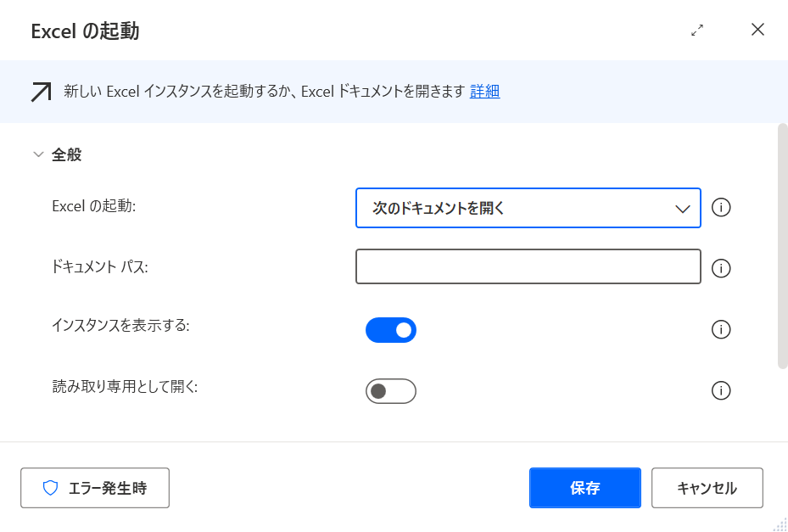The height and width of the screenshot is (532, 788).
Task: Click info icon beside ドキュメント パス field
Action: pyautogui.click(x=721, y=268)
